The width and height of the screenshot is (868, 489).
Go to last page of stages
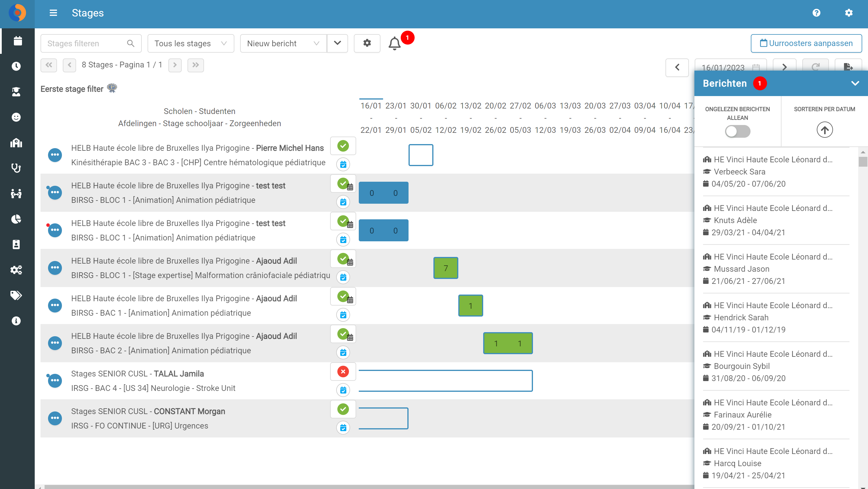(x=196, y=65)
